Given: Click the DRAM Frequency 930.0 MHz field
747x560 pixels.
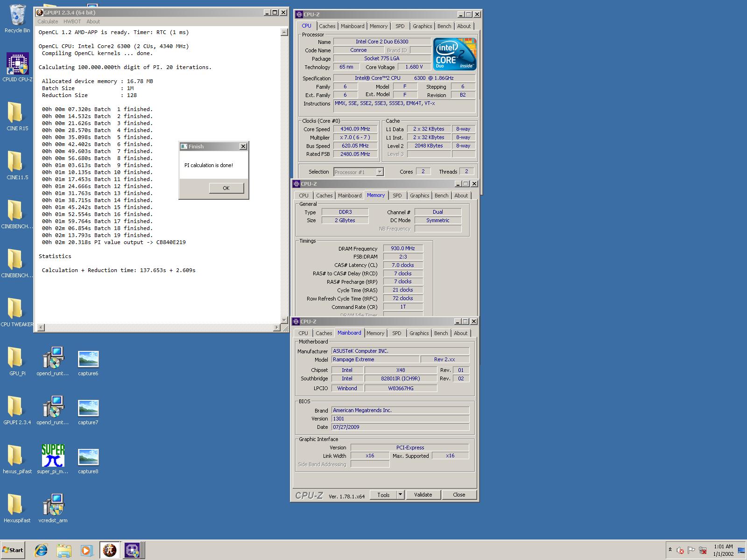Looking at the screenshot, I should pyautogui.click(x=403, y=248).
